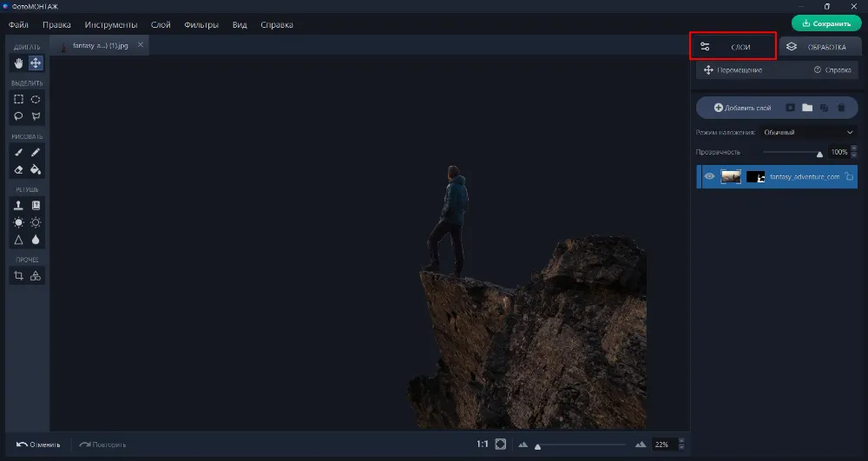The height and width of the screenshot is (461, 868).
Task: Decrease zoom percentage with the down stepper arrow
Action: coord(681,448)
